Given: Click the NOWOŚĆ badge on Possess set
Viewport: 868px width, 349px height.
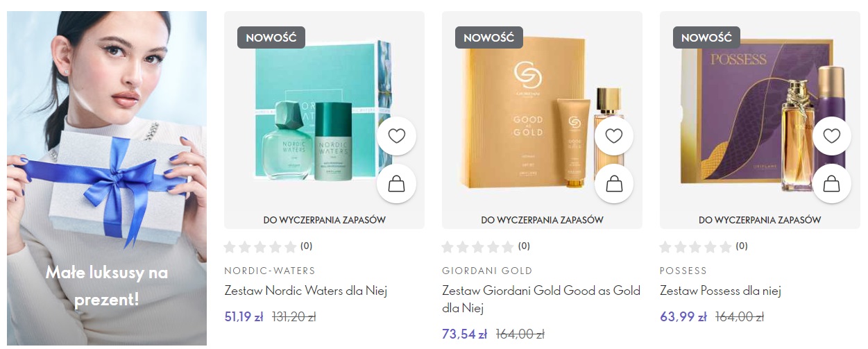Looking at the screenshot, I should click(x=707, y=37).
